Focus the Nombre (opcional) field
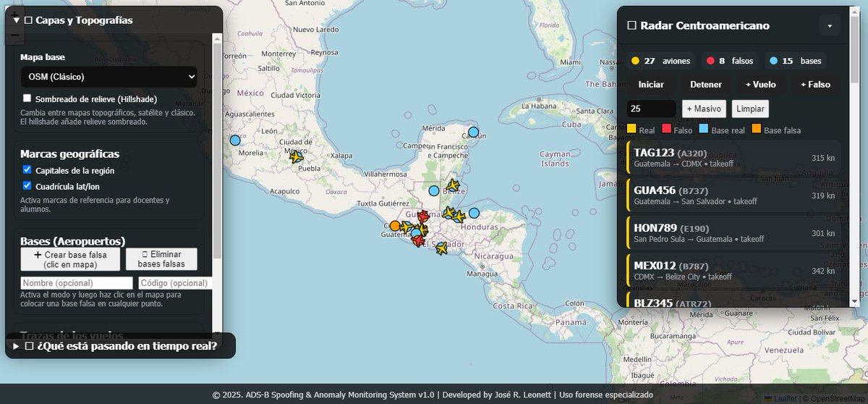Viewport: 868px width, 404px height. pyautogui.click(x=77, y=283)
